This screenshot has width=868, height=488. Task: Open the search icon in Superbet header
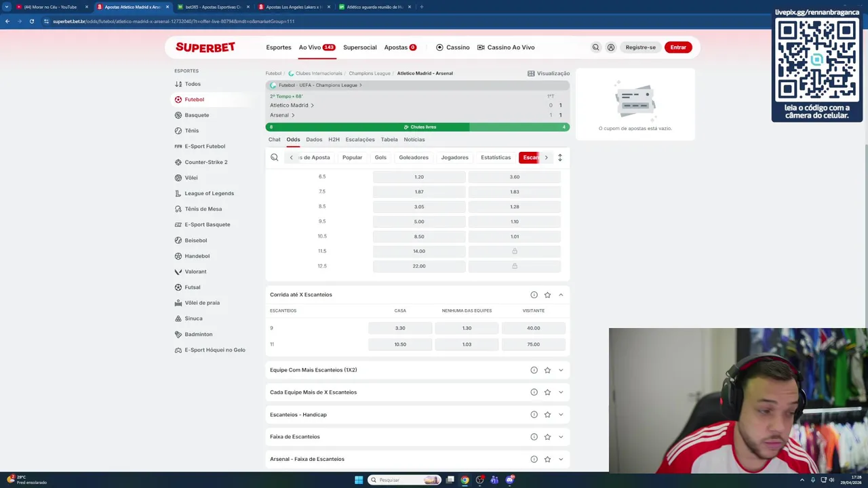coord(595,47)
